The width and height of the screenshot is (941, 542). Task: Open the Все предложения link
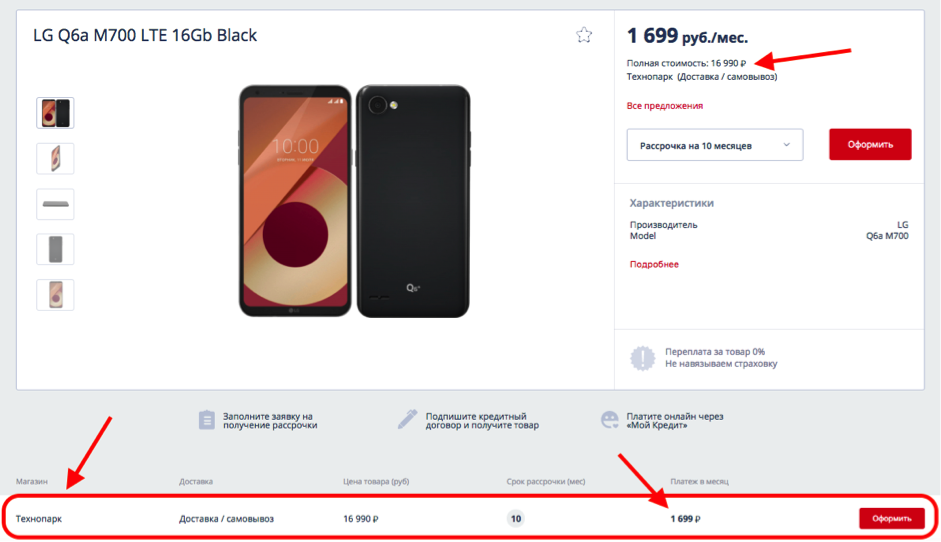664,105
